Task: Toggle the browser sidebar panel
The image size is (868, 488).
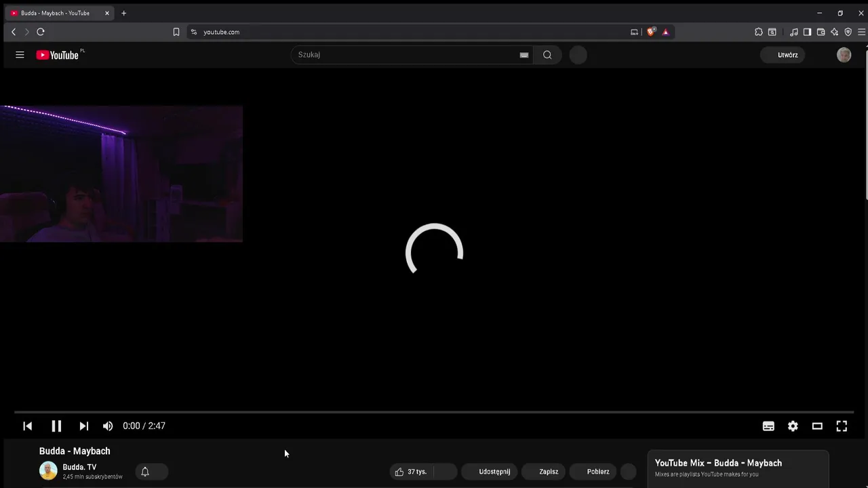Action: [807, 32]
